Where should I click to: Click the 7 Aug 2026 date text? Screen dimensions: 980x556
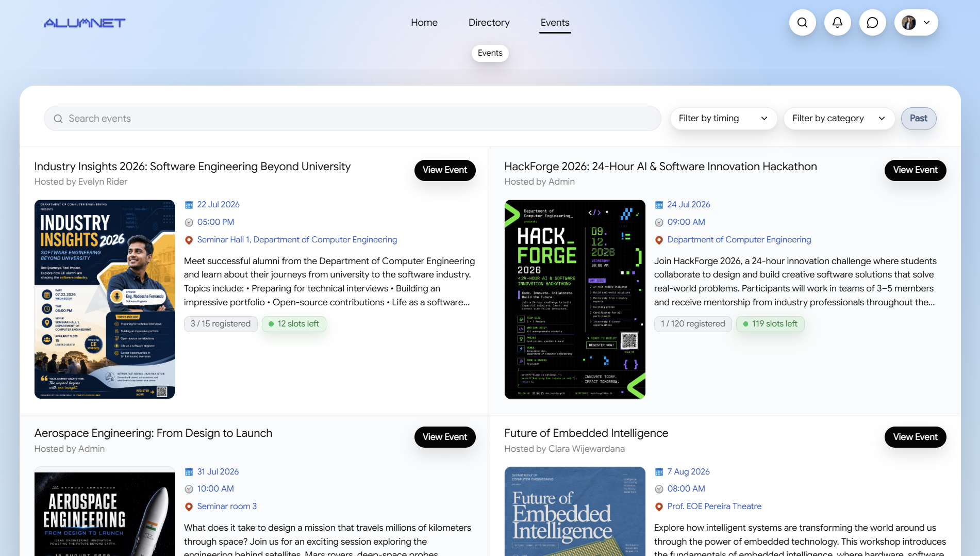[x=688, y=472]
